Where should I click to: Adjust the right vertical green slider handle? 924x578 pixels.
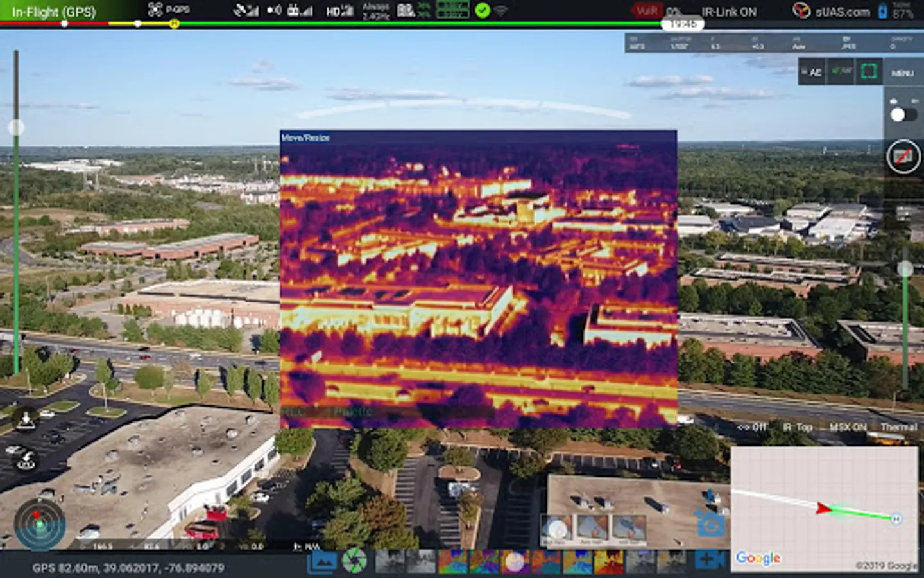tap(905, 268)
